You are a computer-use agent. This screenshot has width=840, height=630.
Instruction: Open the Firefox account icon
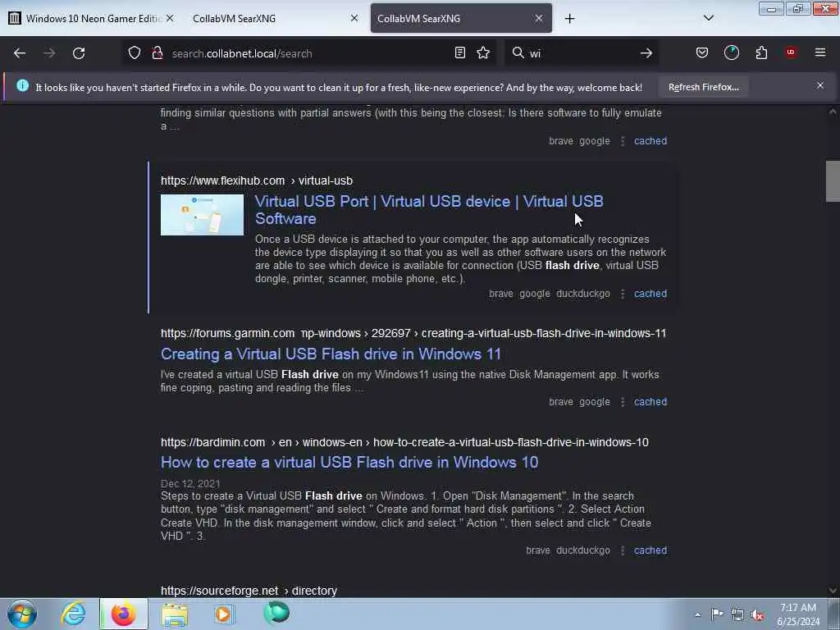tap(731, 52)
